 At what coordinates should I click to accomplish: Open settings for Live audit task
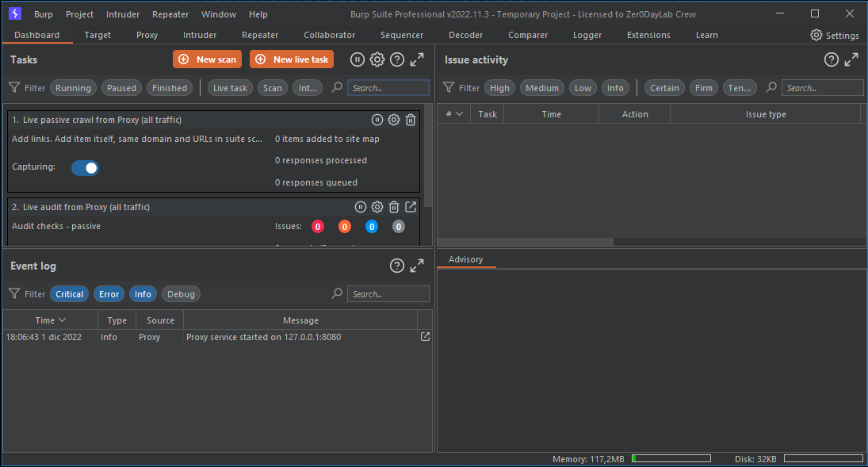pyautogui.click(x=377, y=207)
